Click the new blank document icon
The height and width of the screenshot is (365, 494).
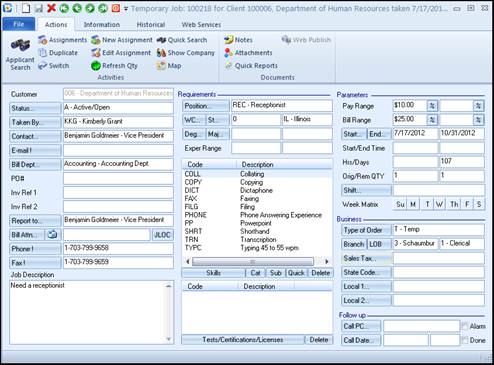(26, 8)
